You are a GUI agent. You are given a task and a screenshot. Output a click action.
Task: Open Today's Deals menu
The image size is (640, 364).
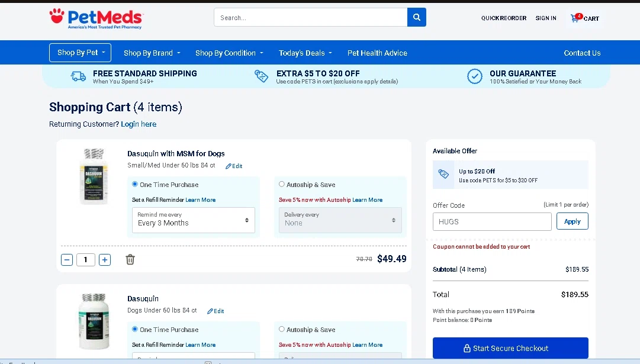tap(305, 53)
